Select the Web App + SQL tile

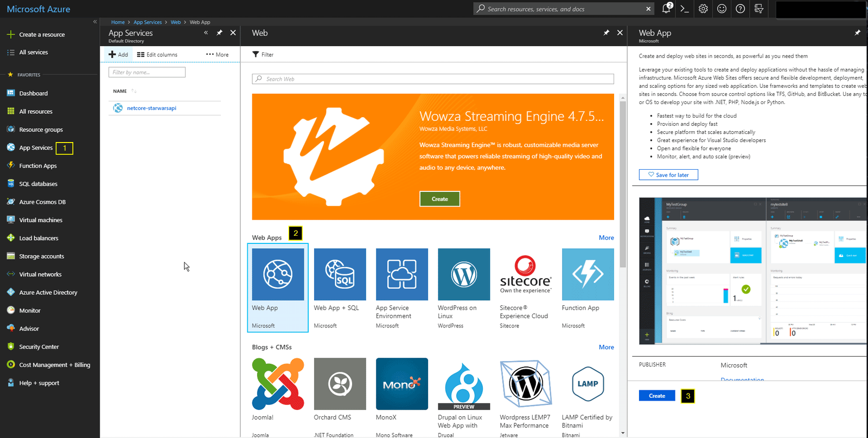click(x=340, y=288)
